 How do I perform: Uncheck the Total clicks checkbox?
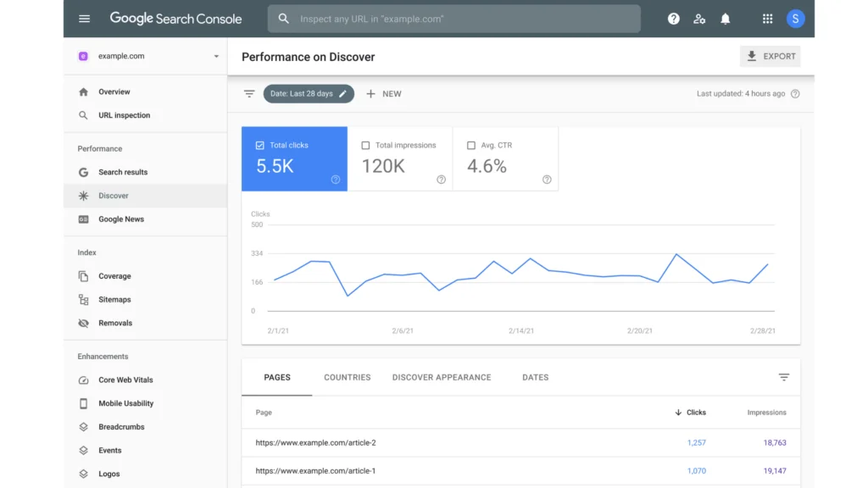259,145
